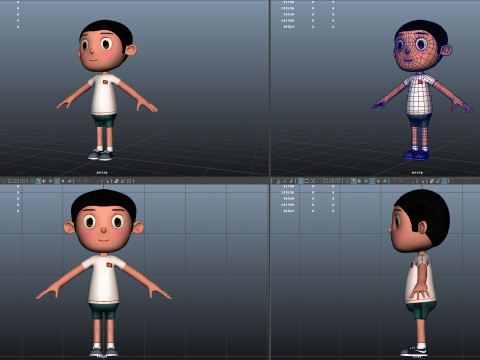This screenshot has height=360, width=480.
Task: Click image plane icon in side view toolbar
Action: (278, 181)
